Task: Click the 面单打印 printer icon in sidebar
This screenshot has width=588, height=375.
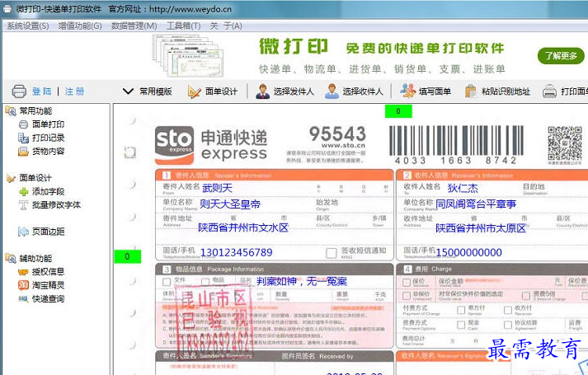Action: 23,124
